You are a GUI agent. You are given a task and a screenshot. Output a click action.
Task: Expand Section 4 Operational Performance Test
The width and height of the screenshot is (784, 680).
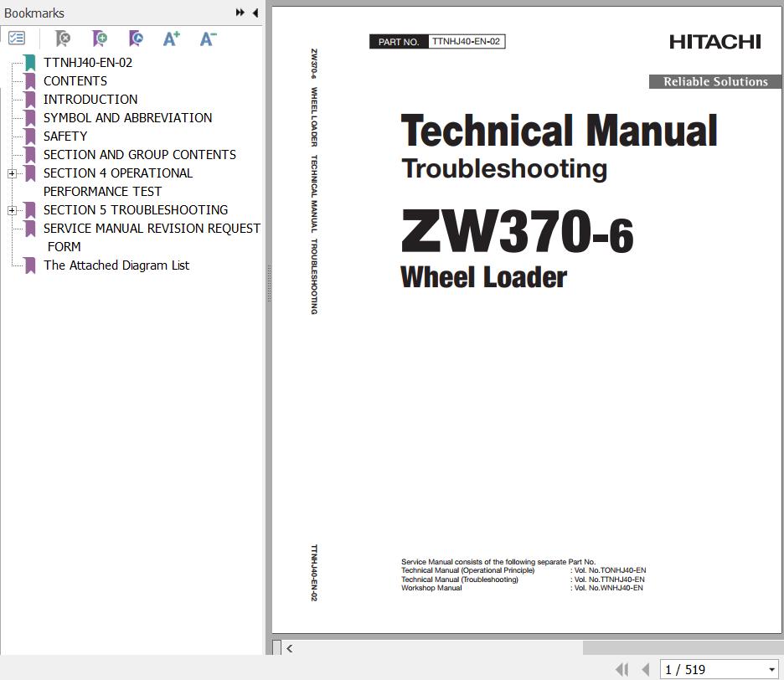(x=12, y=173)
